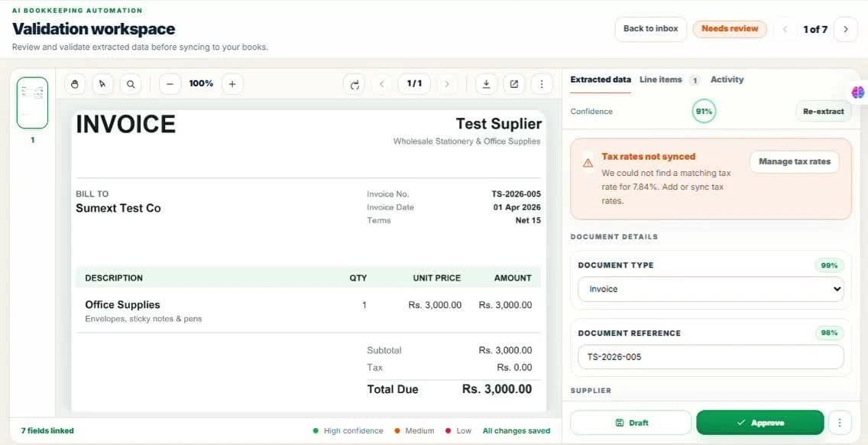Click 7 fields linked status text
The image size is (868, 445).
tap(47, 430)
